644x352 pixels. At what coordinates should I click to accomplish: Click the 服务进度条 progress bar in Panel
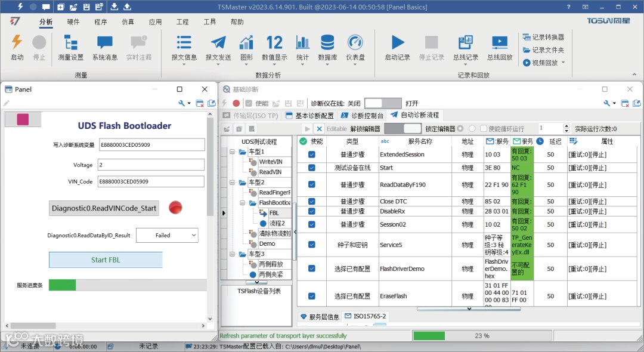pos(128,285)
